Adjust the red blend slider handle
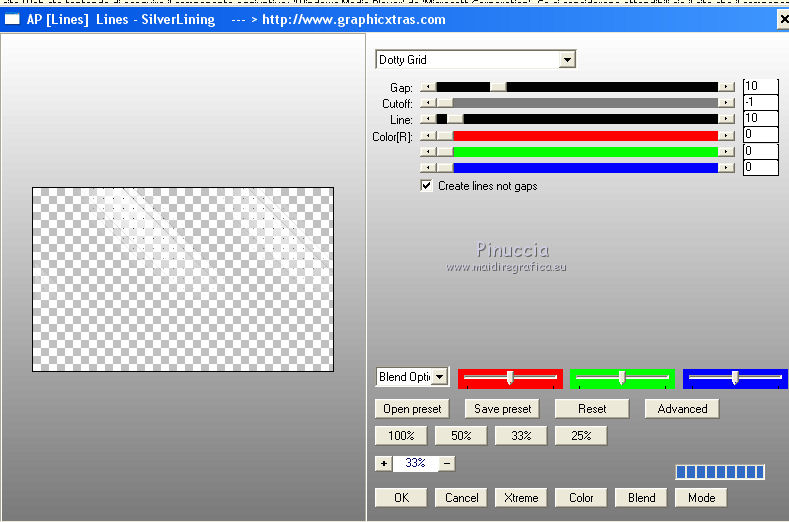The image size is (789, 522). [x=510, y=378]
